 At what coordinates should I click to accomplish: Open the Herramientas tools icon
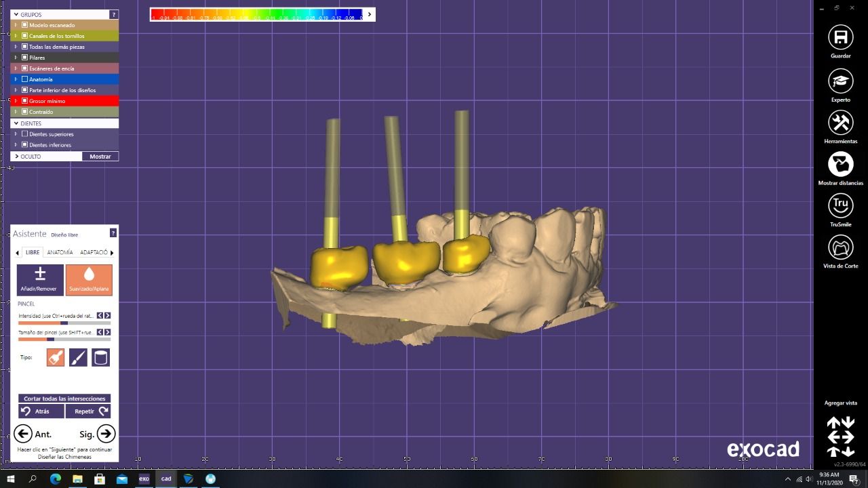(x=840, y=123)
